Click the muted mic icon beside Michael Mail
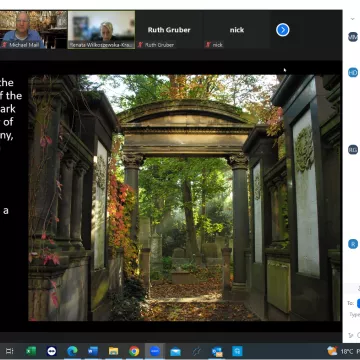 4,45
